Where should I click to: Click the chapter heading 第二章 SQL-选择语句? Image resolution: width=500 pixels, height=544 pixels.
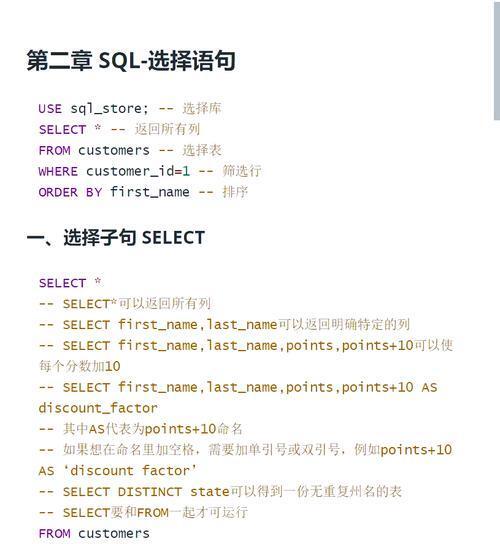131,61
